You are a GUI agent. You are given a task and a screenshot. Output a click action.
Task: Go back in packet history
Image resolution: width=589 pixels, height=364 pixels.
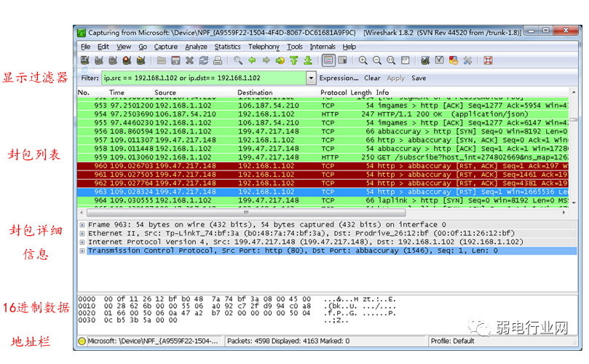(252, 60)
